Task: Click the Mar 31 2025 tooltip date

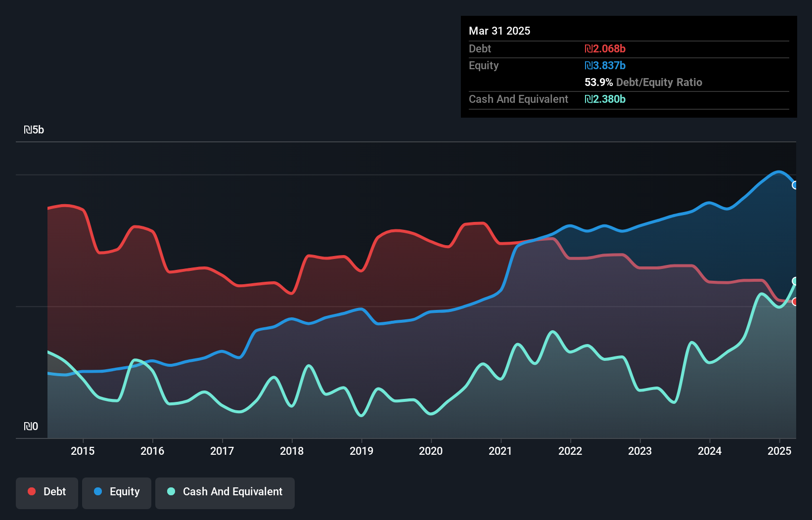Action: tap(499, 31)
